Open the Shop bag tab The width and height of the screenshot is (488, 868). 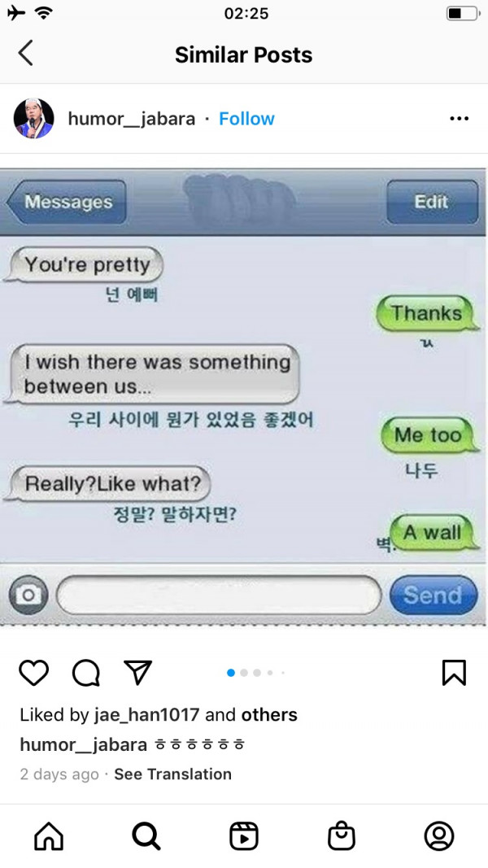coord(342,836)
